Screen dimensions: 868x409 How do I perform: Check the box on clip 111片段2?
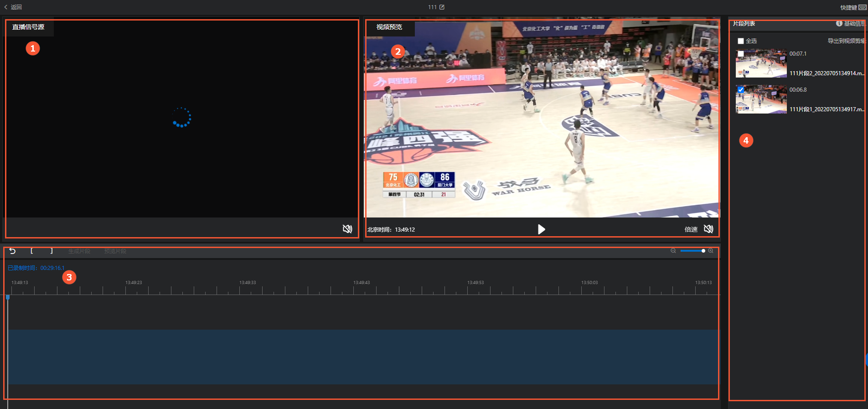[741, 54]
